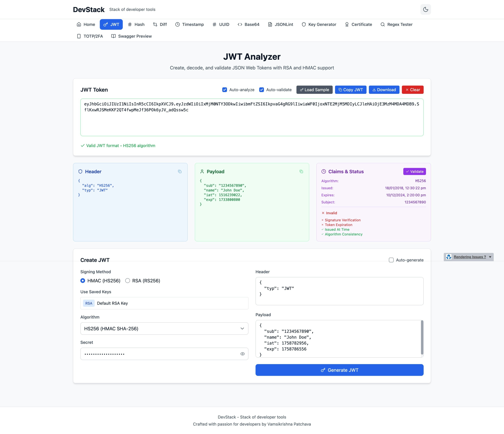Click the shield icon beside the Header title
Image resolution: width=504 pixels, height=434 pixels.
80,172
